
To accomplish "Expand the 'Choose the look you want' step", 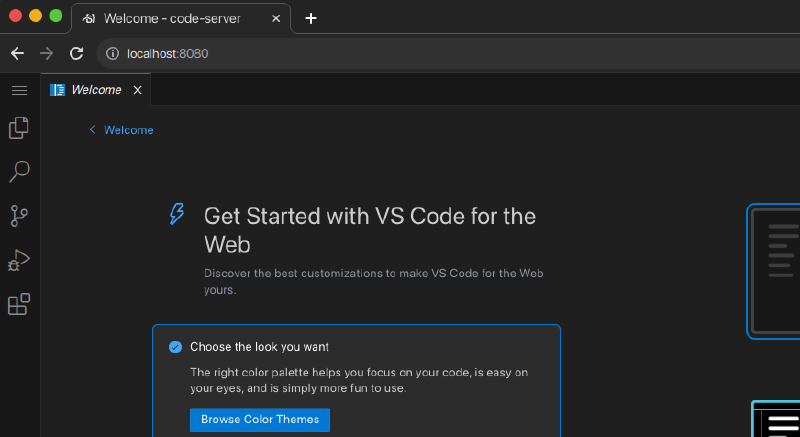I will click(x=260, y=347).
